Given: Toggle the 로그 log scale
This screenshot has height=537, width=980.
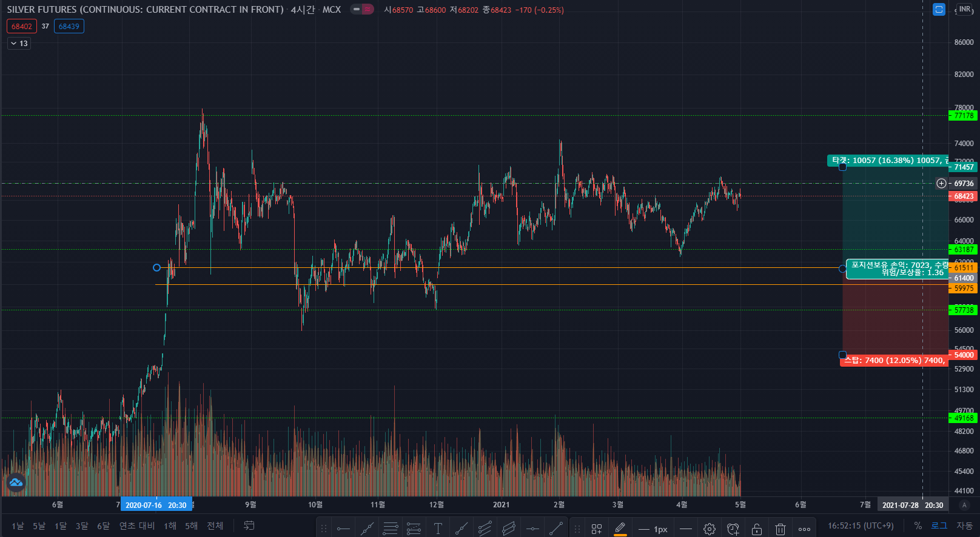Looking at the screenshot, I should 939,525.
